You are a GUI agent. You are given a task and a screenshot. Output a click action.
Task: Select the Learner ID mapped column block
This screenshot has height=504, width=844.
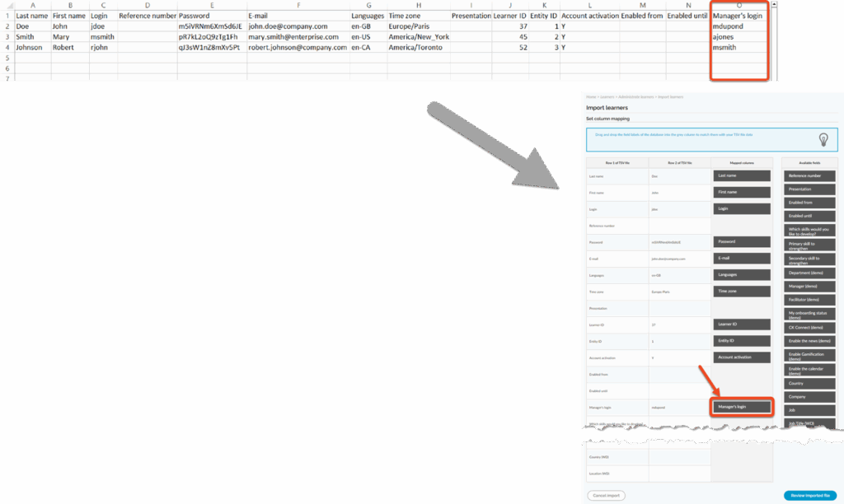click(x=742, y=324)
